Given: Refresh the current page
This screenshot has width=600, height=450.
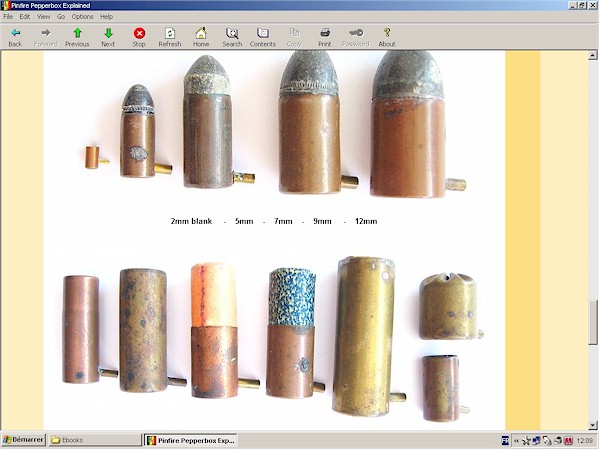Looking at the screenshot, I should coord(170,37).
